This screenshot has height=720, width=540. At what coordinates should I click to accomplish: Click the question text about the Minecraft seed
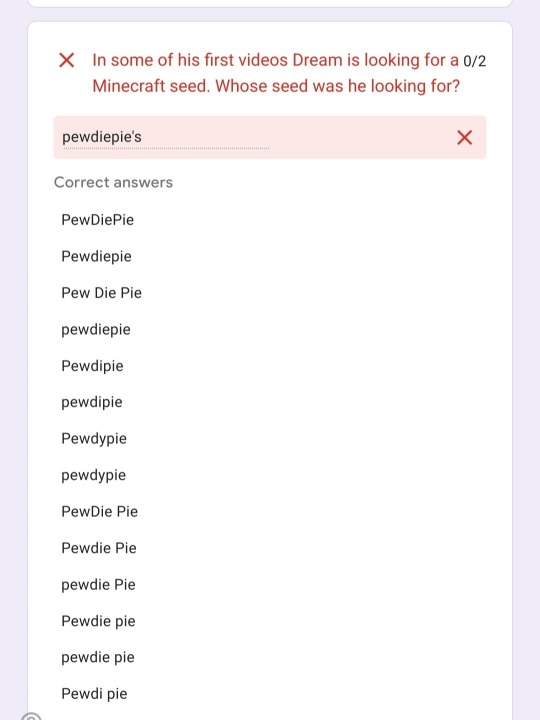tap(276, 73)
